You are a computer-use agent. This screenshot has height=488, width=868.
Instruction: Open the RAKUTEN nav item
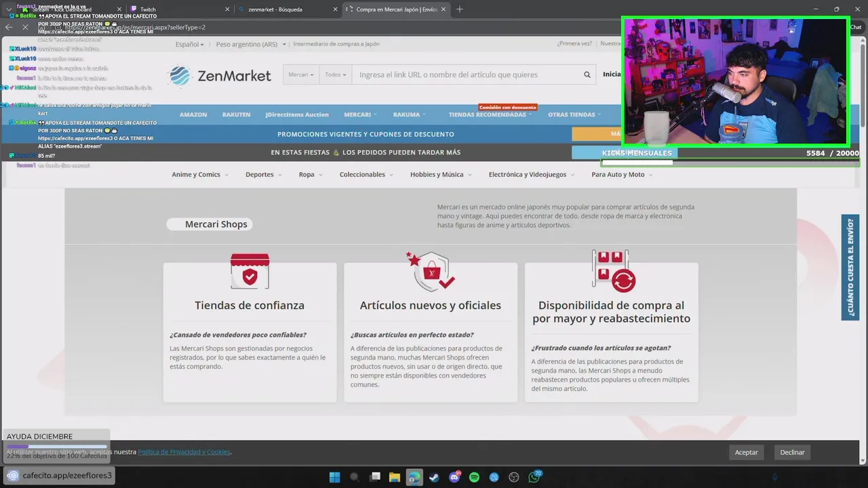click(x=236, y=115)
